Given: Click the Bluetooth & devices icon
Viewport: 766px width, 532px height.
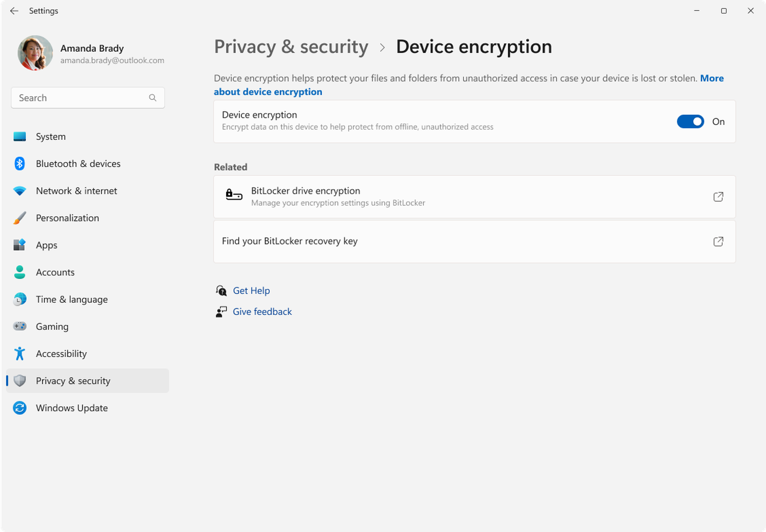Looking at the screenshot, I should click(x=20, y=163).
